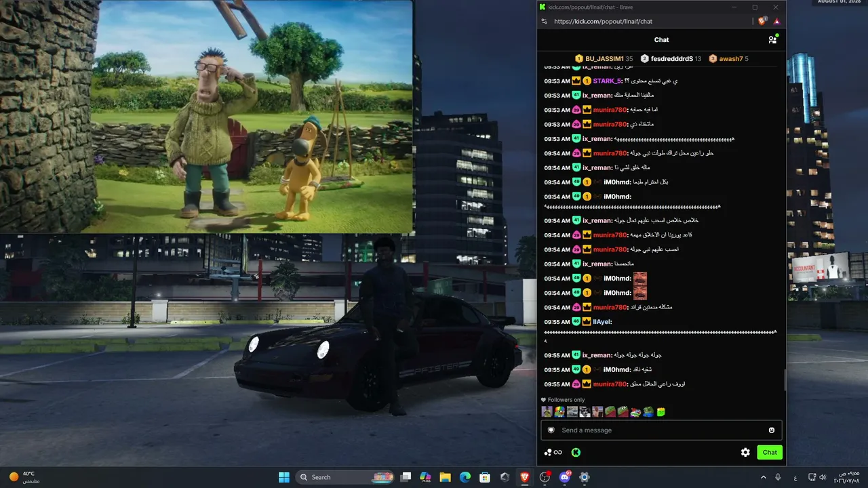
Task: Open awash7 in top gifters leaderboard
Action: tap(729, 59)
